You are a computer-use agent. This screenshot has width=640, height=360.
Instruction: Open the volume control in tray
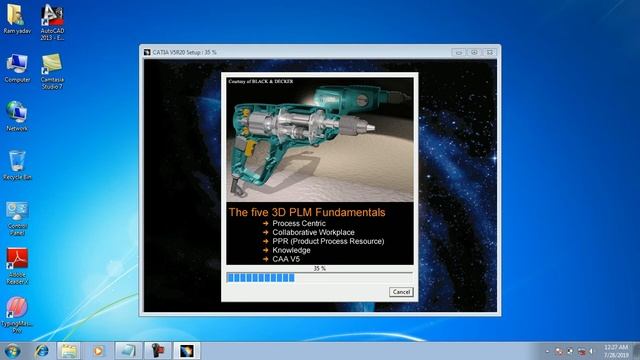pos(591,351)
